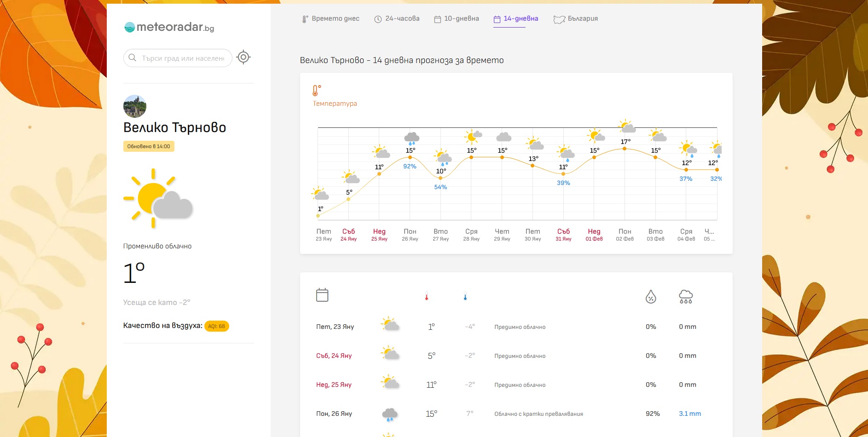Click the 17° point on temperature chart
Screen dimensions: 868x437
[x=625, y=149]
